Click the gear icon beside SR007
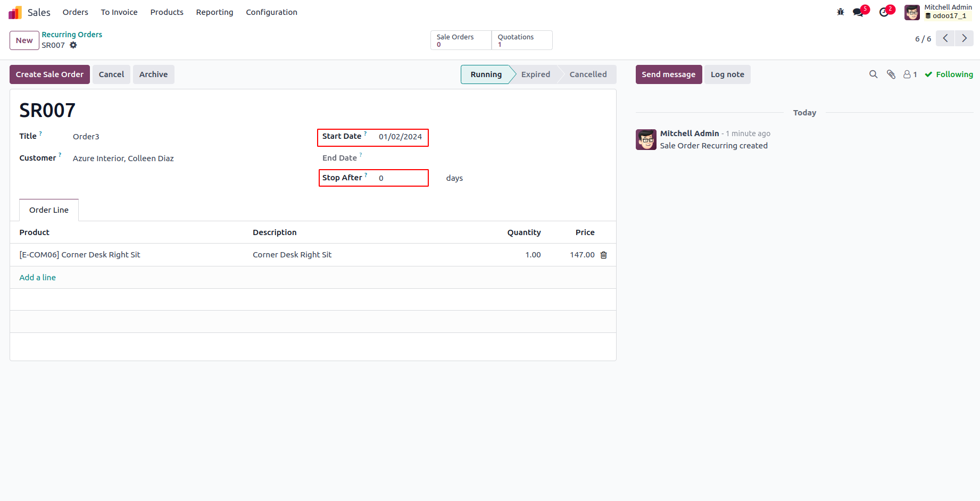This screenshot has height=501, width=980. (x=73, y=45)
